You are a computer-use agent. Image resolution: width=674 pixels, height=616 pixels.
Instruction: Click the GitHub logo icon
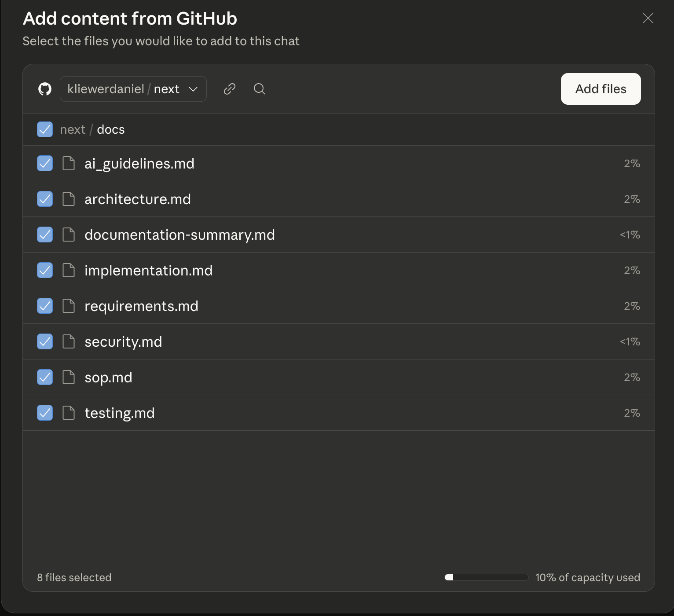coord(45,89)
